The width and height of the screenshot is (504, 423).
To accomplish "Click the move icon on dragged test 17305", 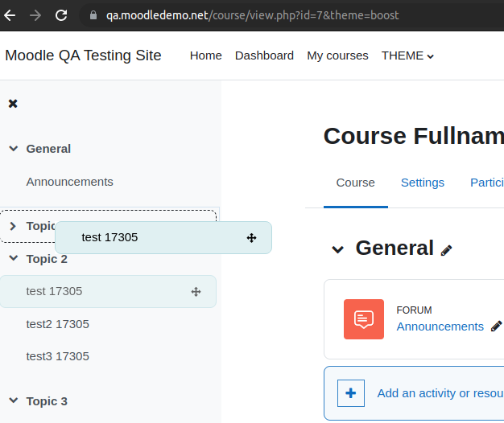I will point(251,238).
